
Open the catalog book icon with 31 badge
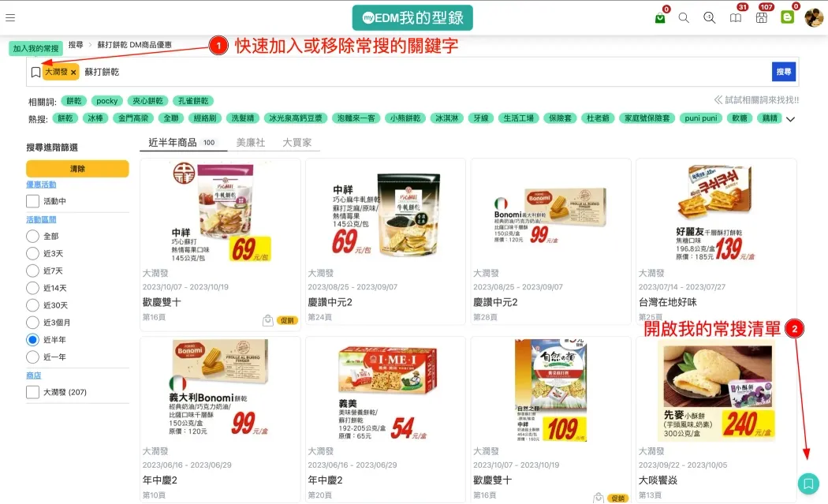(x=736, y=18)
